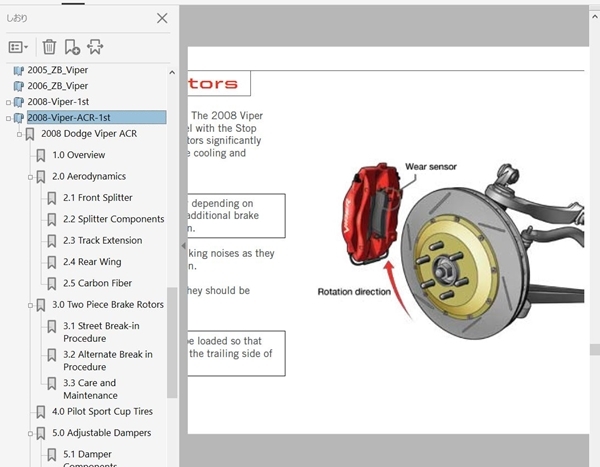This screenshot has width=600, height=467.
Task: Go to 3.3 Care and Maintenance bookmark
Action: click(x=90, y=389)
